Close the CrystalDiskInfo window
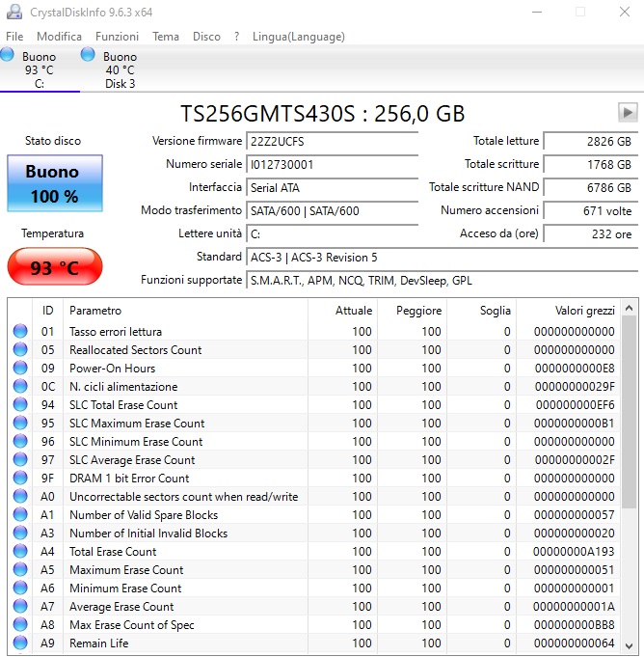Viewport: 644px width, 657px height. 625,12
